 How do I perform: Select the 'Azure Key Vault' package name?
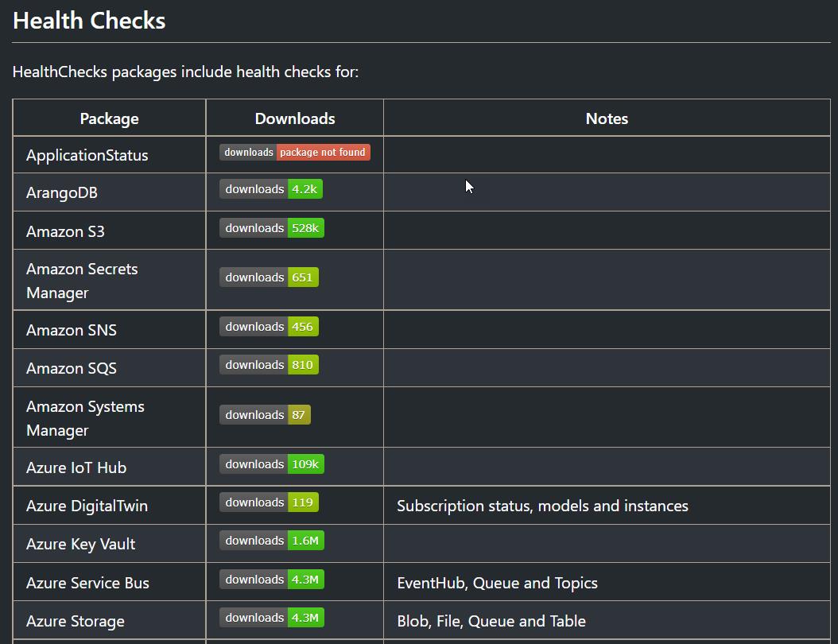[x=81, y=544]
